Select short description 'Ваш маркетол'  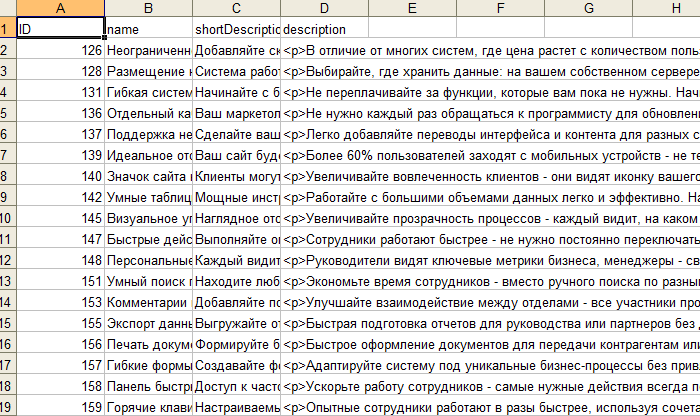236,113
